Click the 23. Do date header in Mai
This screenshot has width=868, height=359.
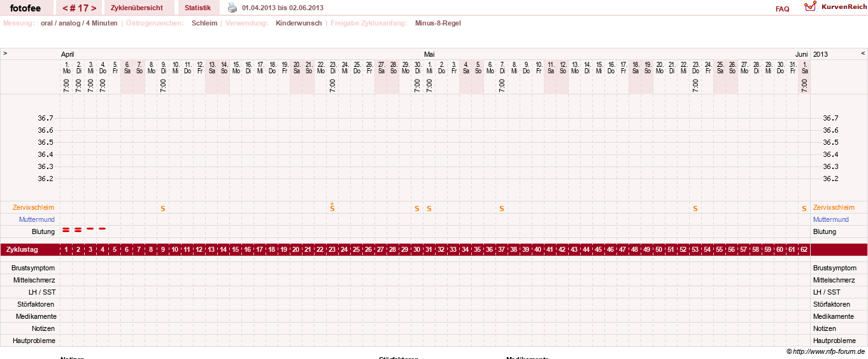(695, 67)
